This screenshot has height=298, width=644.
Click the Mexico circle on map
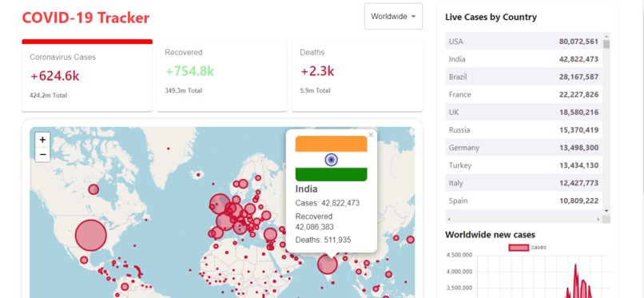point(84,260)
